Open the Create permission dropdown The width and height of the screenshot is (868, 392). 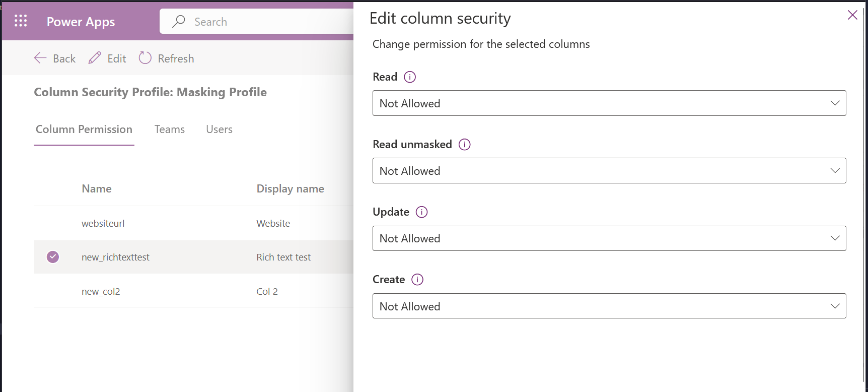pos(609,306)
